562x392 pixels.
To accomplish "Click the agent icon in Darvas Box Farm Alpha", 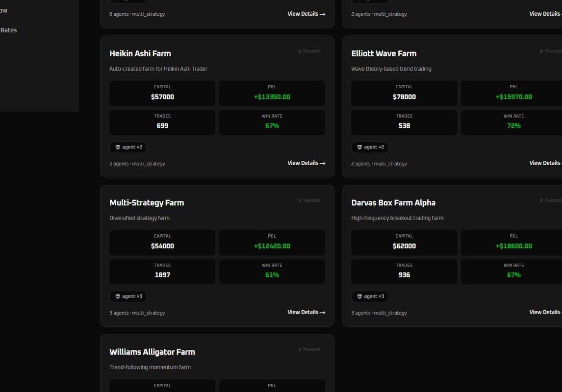I will click(x=359, y=296).
